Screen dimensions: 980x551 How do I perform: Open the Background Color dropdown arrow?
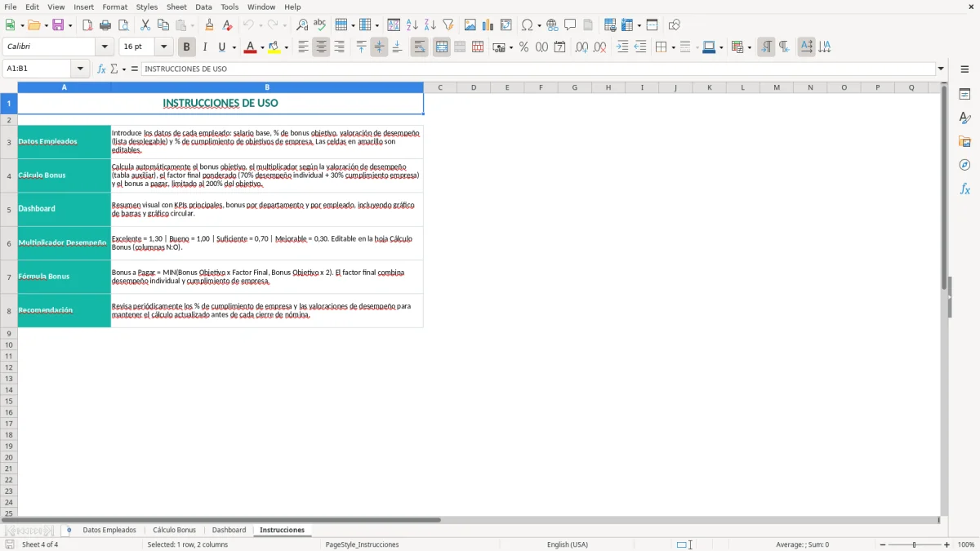(x=286, y=47)
